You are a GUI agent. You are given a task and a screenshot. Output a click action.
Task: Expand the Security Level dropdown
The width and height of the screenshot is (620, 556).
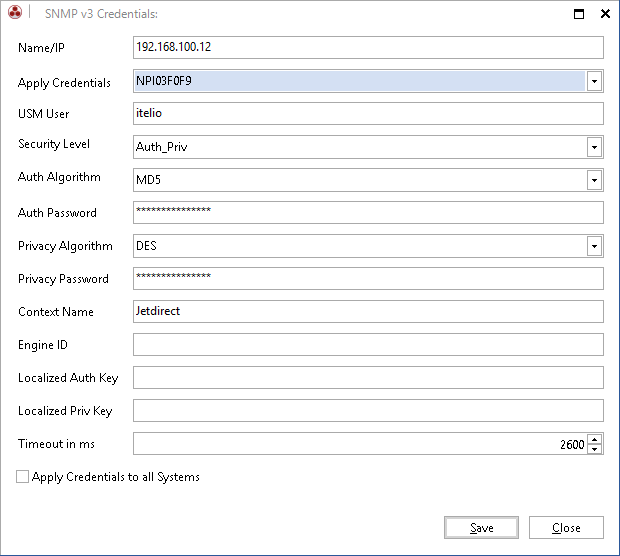tap(594, 148)
